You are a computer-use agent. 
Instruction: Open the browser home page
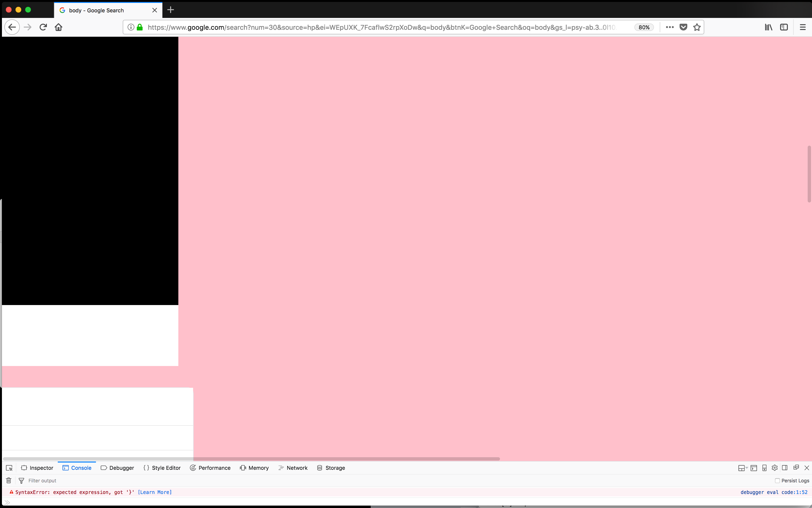click(x=59, y=27)
